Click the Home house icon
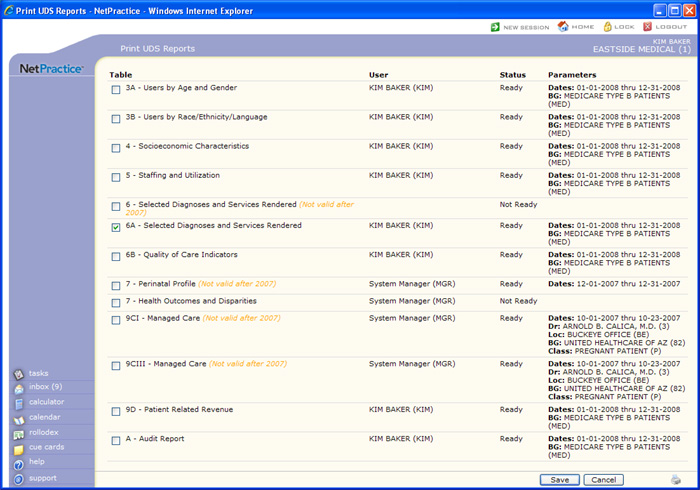Image resolution: width=700 pixels, height=490 pixels. click(x=563, y=26)
